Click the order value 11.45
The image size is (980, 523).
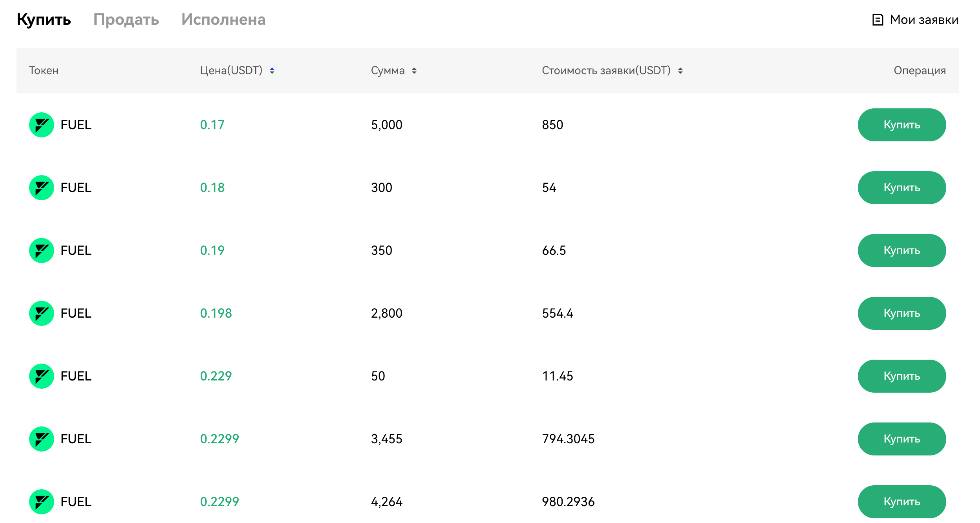[x=558, y=376]
